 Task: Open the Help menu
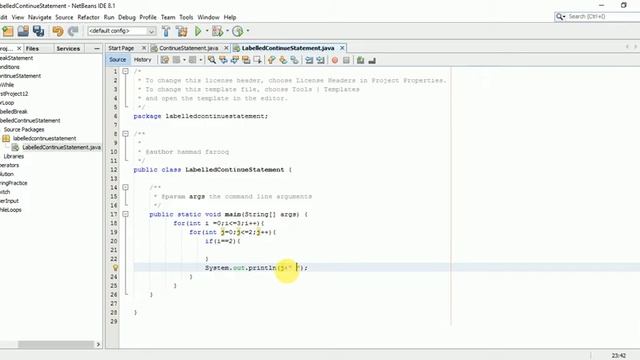coord(230,17)
